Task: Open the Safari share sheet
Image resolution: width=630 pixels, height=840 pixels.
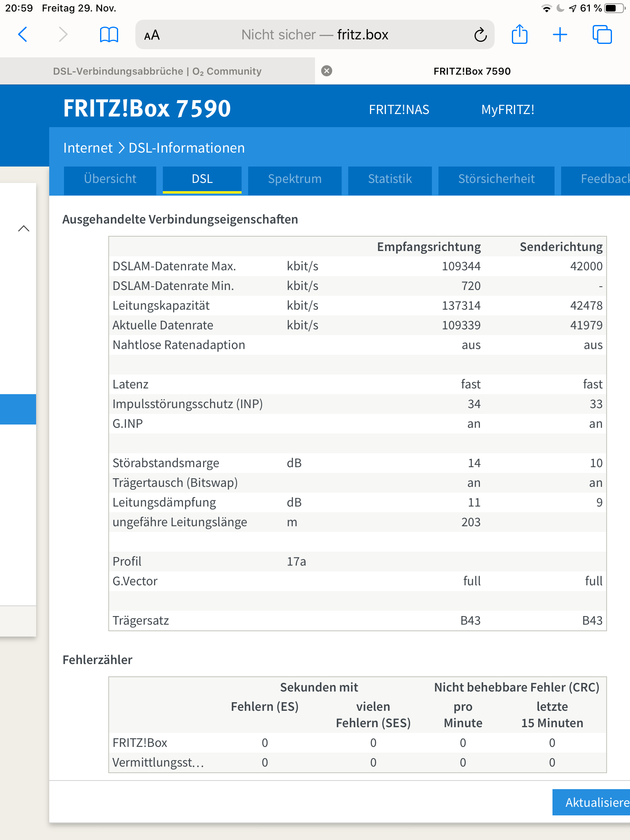Action: [x=520, y=34]
